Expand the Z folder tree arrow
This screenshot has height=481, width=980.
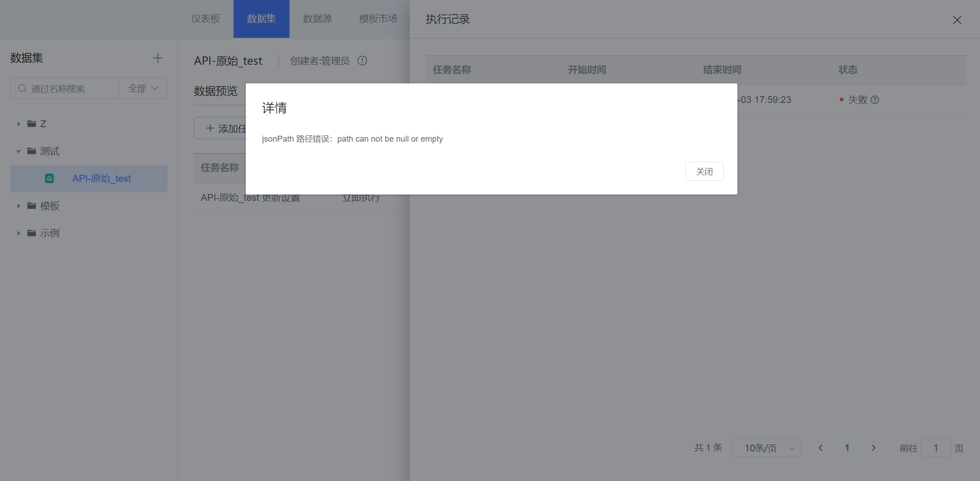click(x=19, y=124)
